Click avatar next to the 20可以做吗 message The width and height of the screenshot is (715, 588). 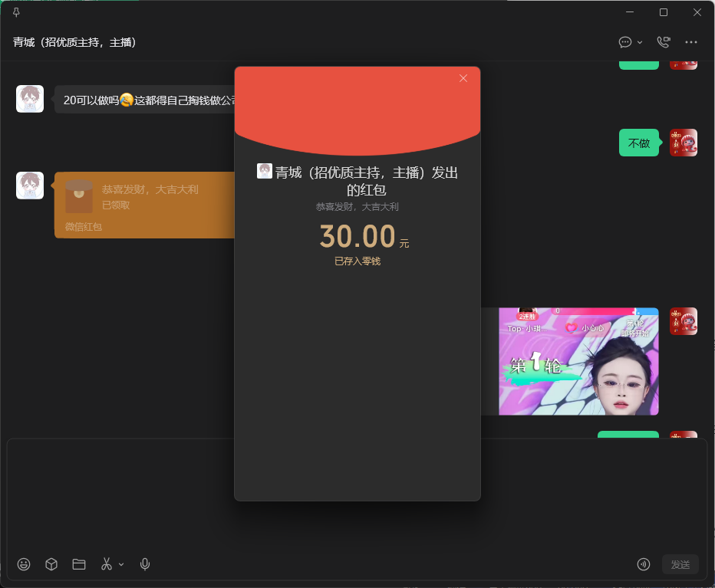tap(30, 98)
